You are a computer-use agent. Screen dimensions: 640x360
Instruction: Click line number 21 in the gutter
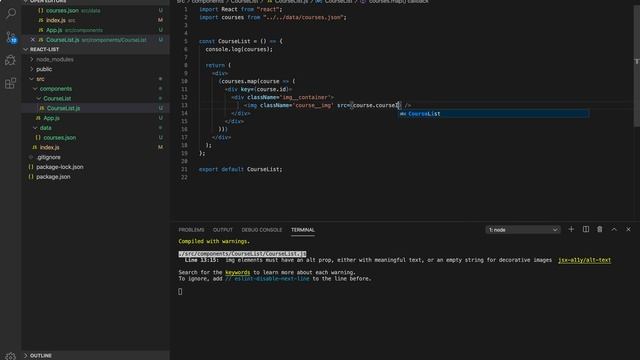tap(184, 169)
